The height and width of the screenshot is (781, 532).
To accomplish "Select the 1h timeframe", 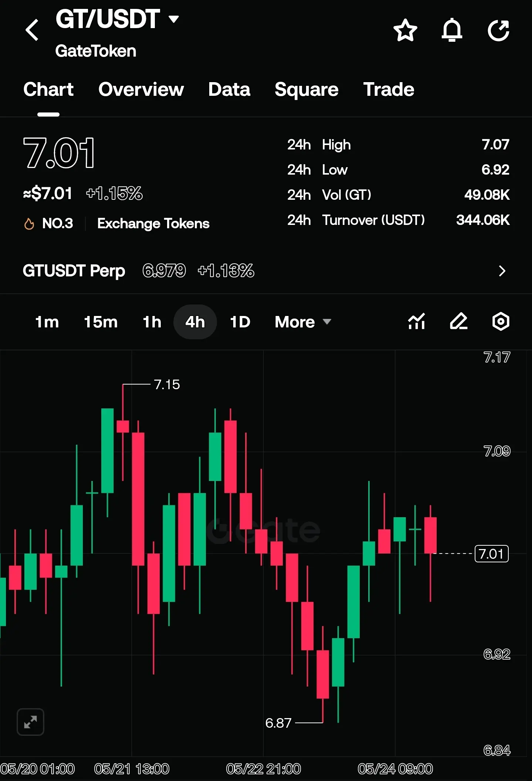I will point(152,322).
